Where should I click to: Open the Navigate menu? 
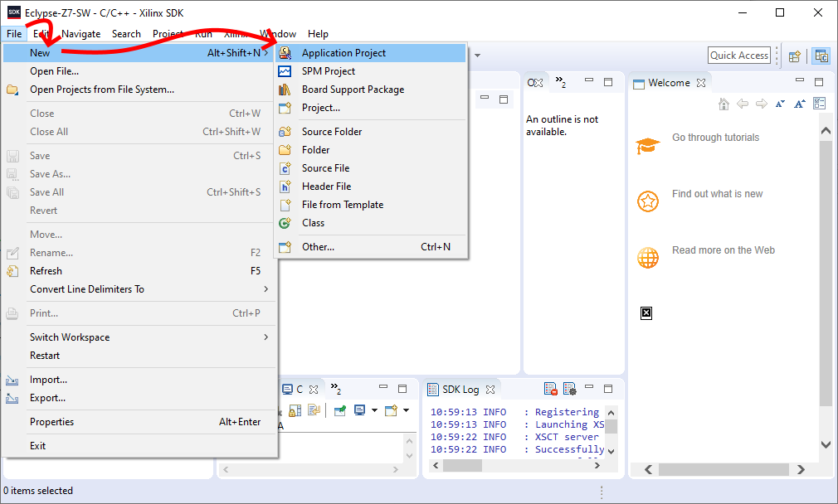click(80, 34)
